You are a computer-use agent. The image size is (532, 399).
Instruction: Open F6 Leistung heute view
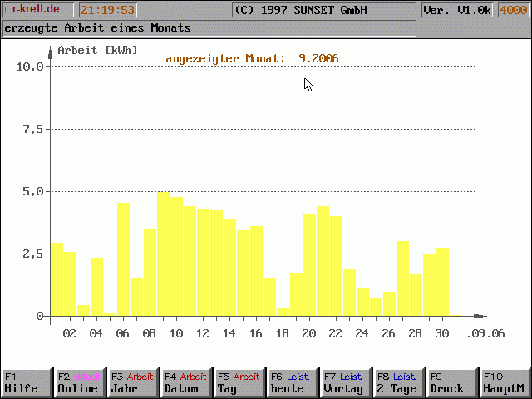pyautogui.click(x=292, y=382)
